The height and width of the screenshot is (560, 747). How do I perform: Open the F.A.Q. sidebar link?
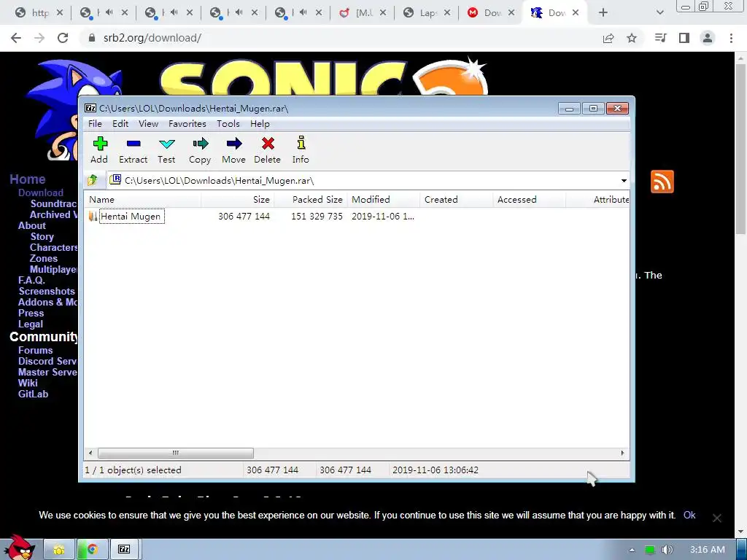(x=31, y=281)
